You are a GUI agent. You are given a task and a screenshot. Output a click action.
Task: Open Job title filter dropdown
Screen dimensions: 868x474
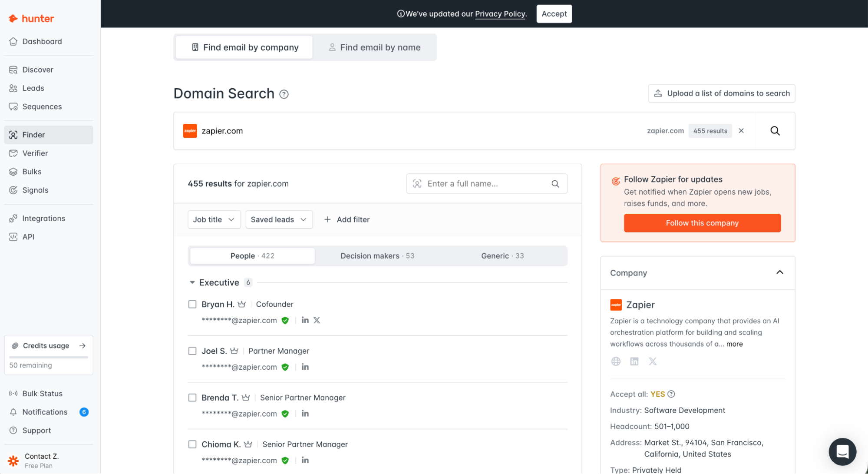pyautogui.click(x=214, y=219)
